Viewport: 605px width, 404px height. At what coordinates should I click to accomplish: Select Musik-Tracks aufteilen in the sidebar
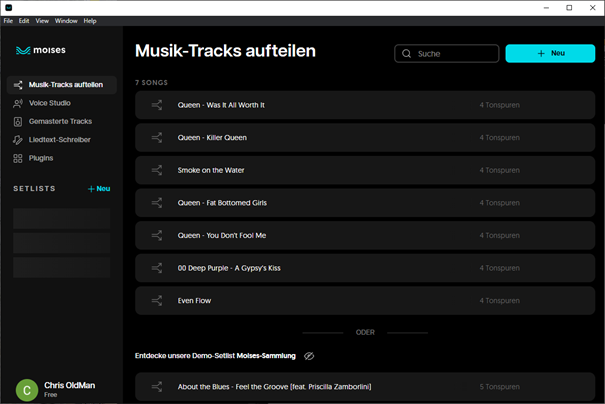click(x=62, y=85)
